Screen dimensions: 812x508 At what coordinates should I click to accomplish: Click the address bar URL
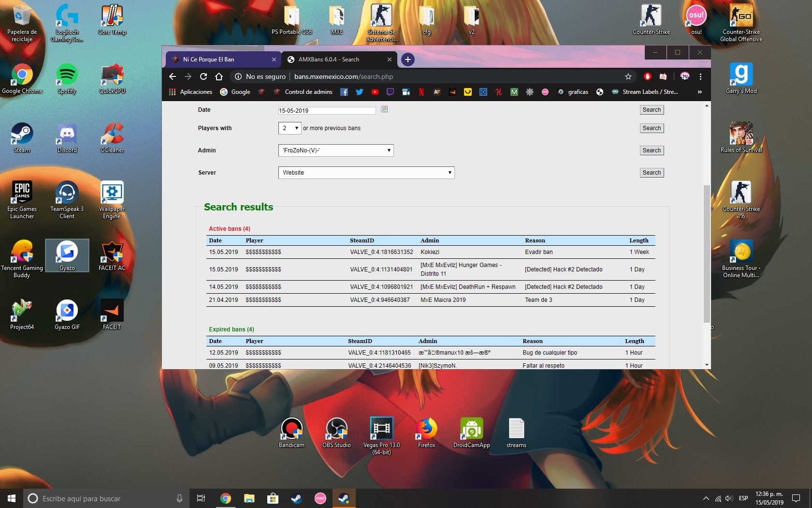[344, 76]
